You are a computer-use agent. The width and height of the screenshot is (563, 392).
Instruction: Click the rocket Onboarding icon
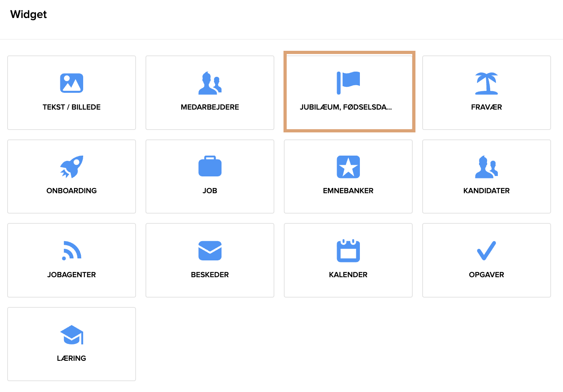click(72, 167)
